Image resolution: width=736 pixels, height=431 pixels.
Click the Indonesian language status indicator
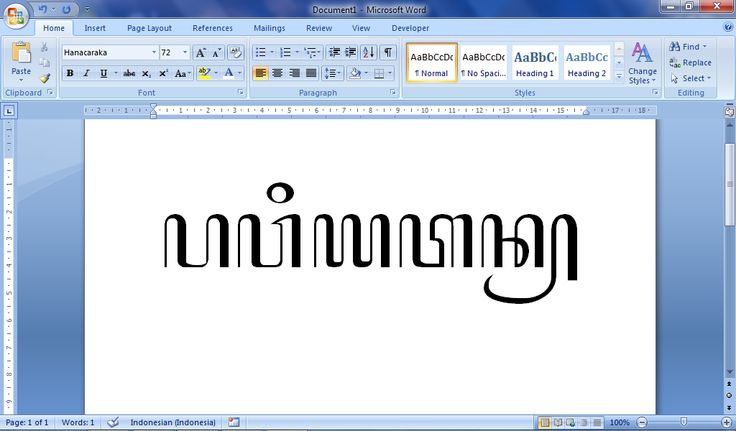click(173, 422)
